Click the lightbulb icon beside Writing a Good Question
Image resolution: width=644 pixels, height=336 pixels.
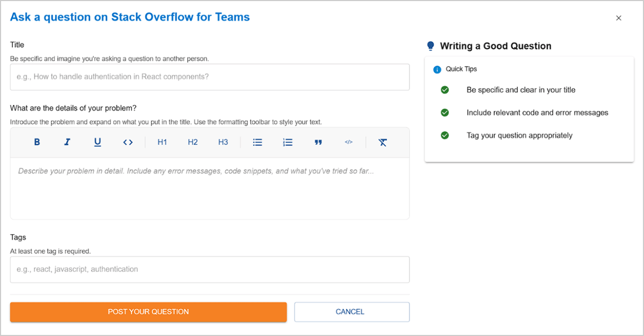click(x=430, y=46)
